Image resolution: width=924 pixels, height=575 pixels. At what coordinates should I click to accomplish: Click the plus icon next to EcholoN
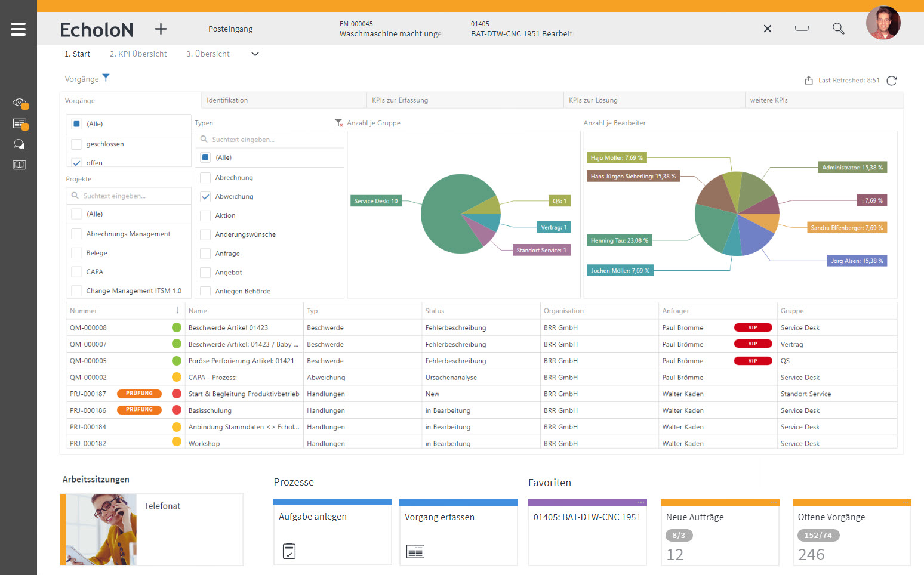click(161, 29)
